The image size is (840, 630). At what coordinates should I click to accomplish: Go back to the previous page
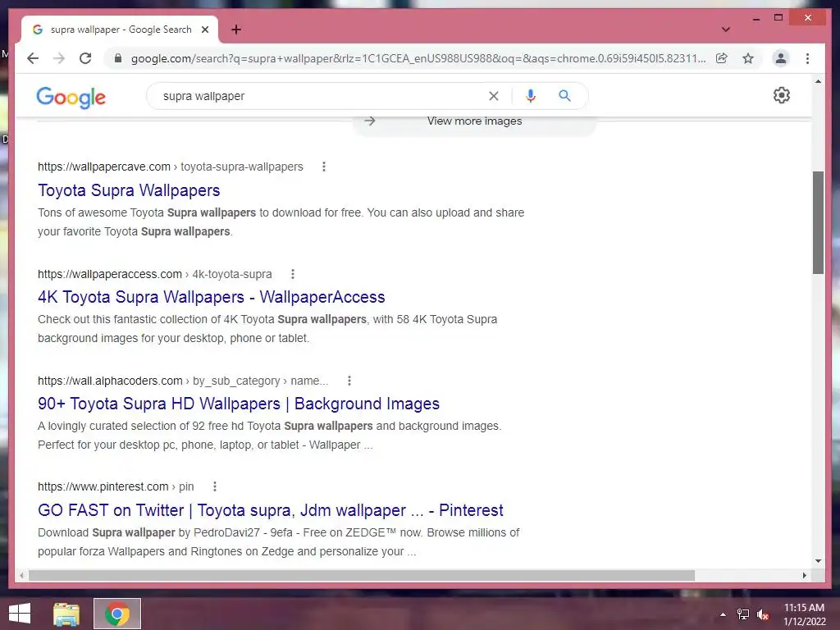pyautogui.click(x=33, y=58)
